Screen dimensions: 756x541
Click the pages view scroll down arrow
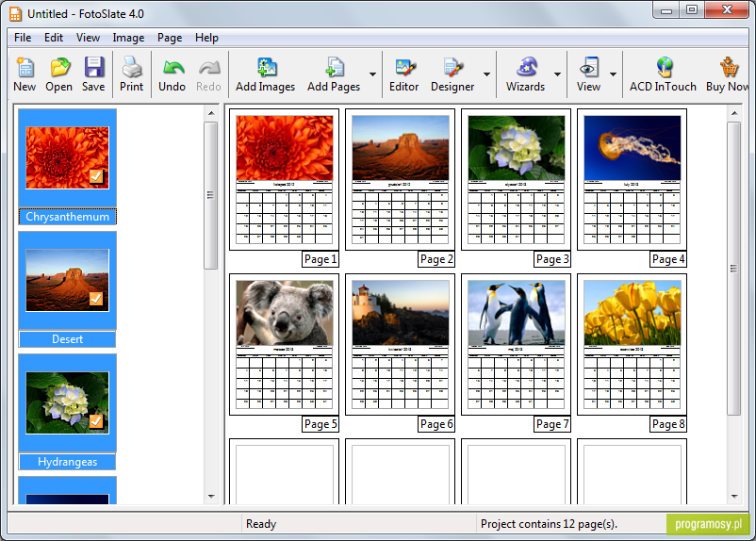[734, 496]
